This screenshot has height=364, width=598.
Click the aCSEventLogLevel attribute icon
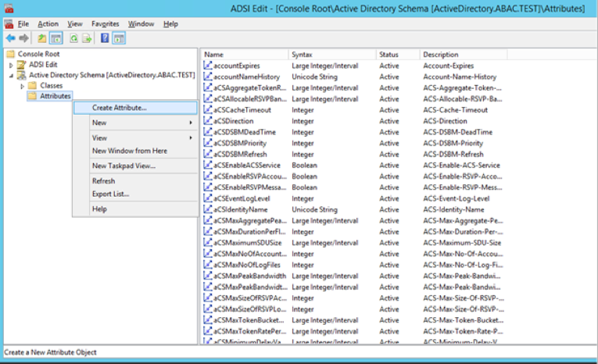pos(207,198)
